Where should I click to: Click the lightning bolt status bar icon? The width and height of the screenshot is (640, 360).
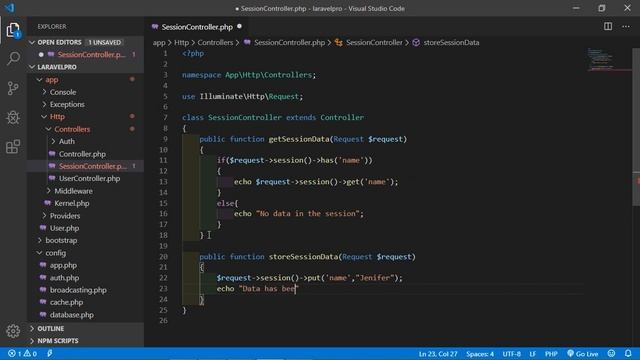[50, 353]
